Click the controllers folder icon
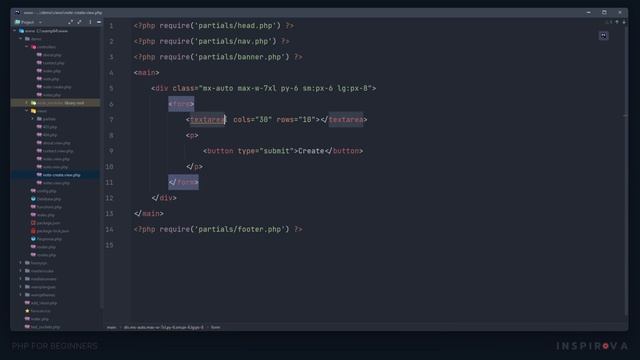Image resolution: width=640 pixels, height=360 pixels. click(33, 47)
